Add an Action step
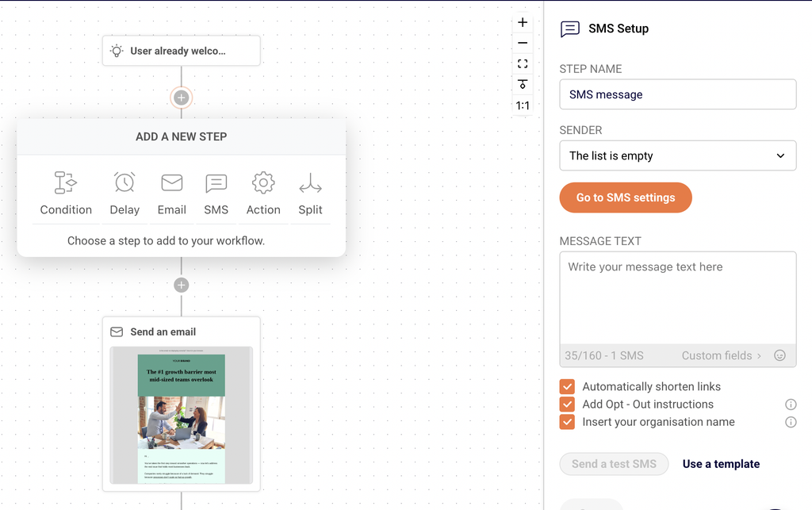 (263, 194)
